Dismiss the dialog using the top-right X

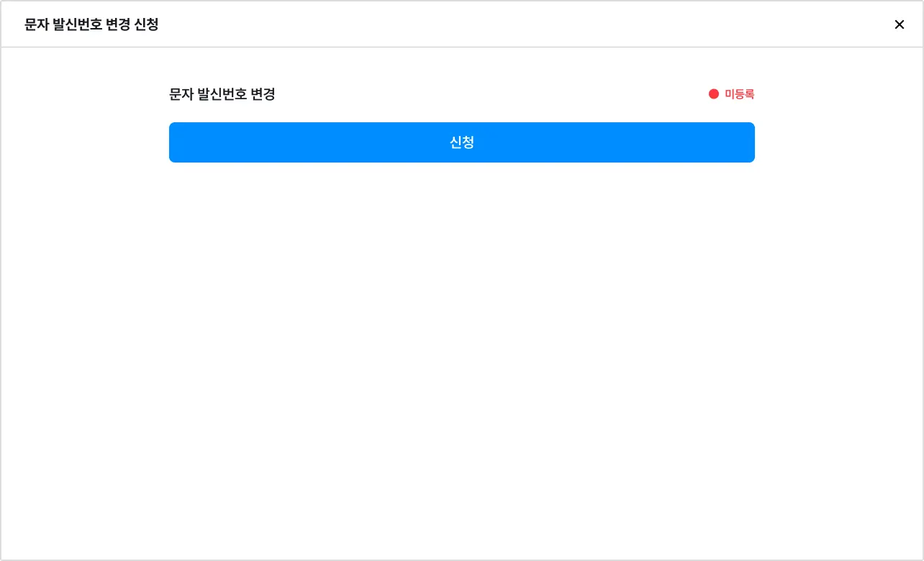[899, 24]
